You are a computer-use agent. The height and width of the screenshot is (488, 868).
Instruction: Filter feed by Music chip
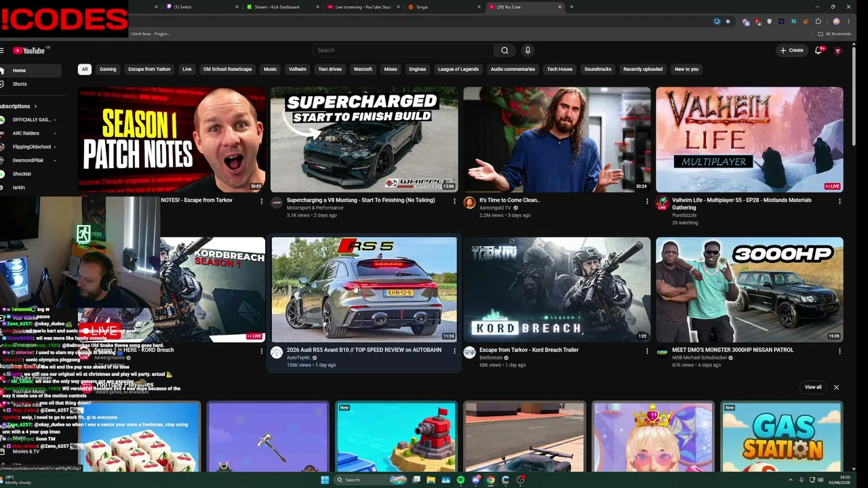(271, 69)
